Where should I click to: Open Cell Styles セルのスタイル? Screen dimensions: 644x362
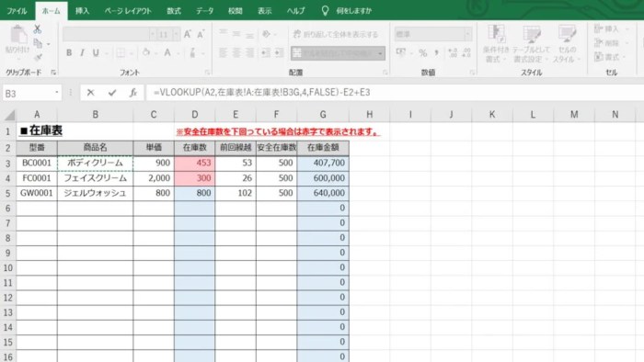tap(567, 44)
